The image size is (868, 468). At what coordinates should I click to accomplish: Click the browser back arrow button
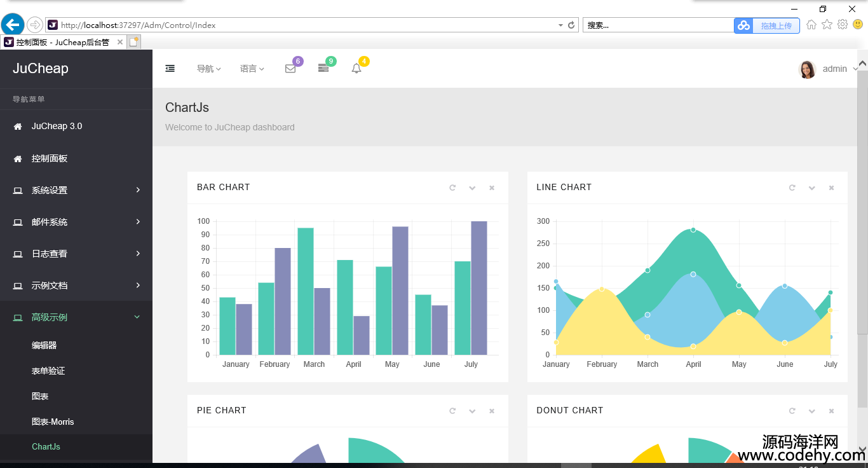[13, 25]
